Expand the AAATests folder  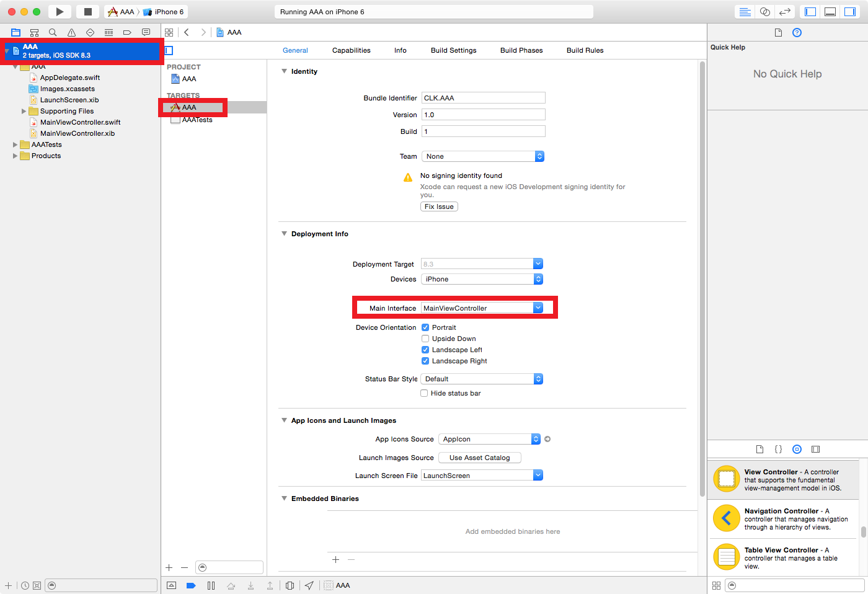click(15, 145)
